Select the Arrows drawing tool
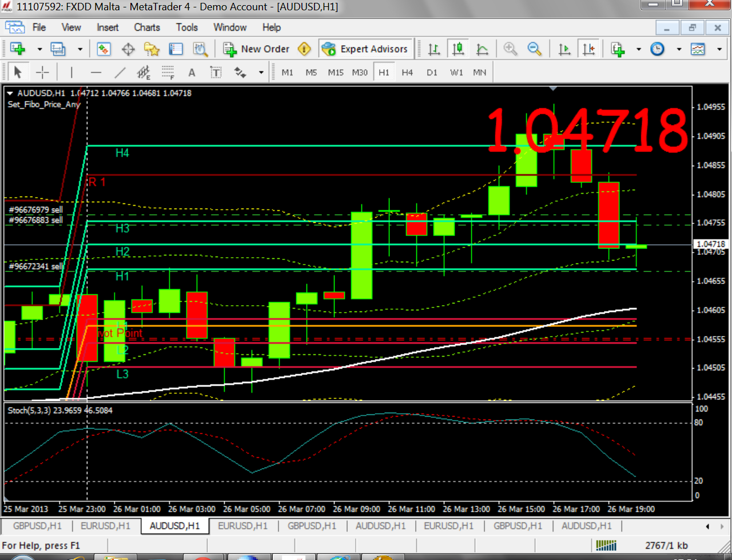The height and width of the screenshot is (560, 732). point(240,73)
